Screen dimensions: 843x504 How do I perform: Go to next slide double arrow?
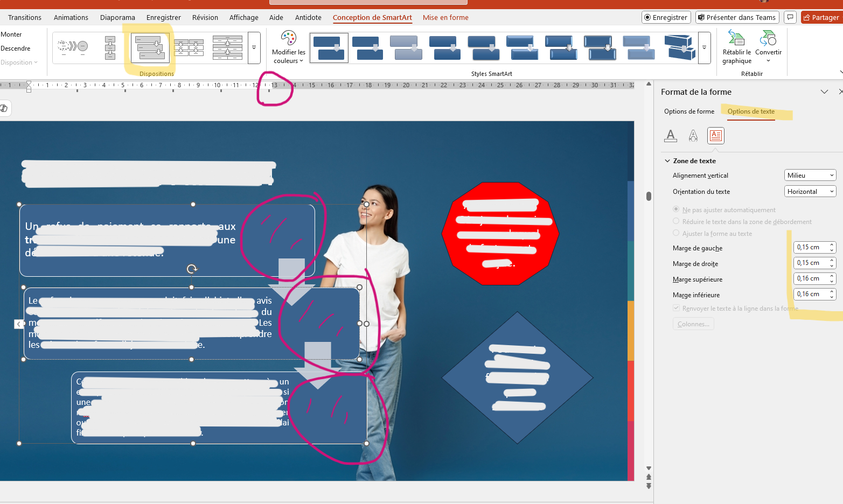tap(649, 486)
